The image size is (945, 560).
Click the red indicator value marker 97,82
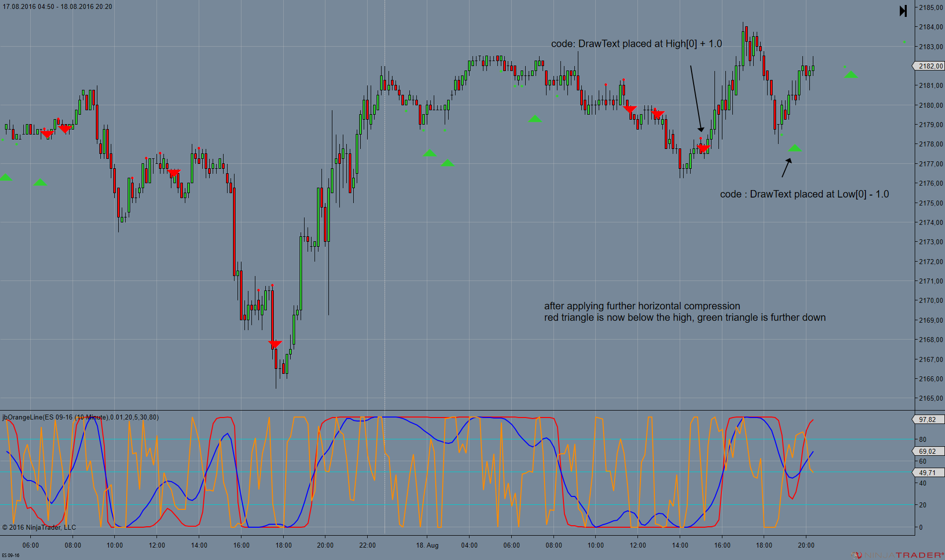point(928,420)
